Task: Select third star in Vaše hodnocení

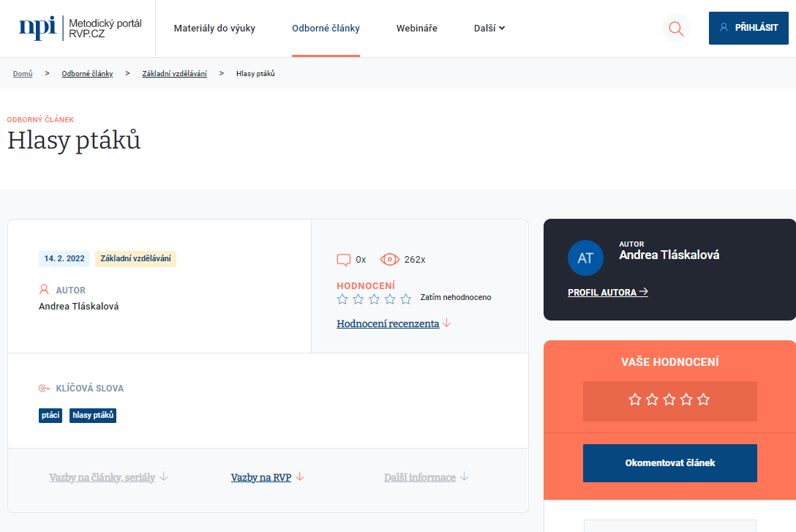Action: [669, 400]
